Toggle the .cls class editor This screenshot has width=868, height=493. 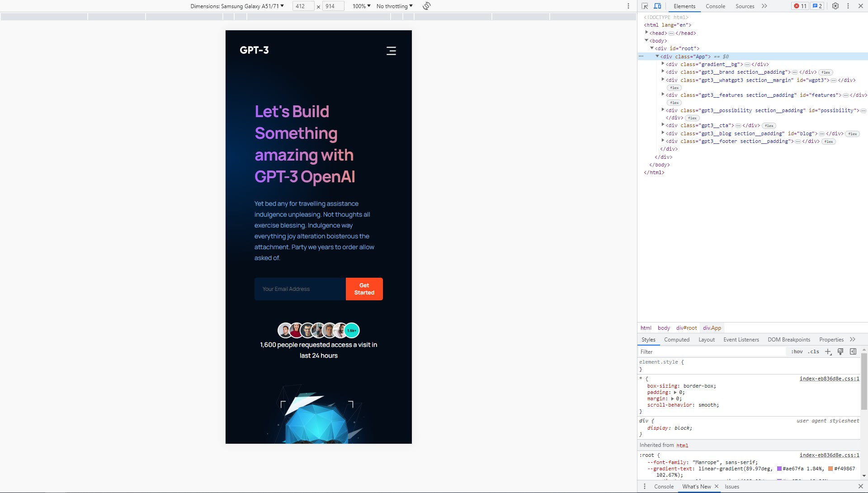click(813, 351)
